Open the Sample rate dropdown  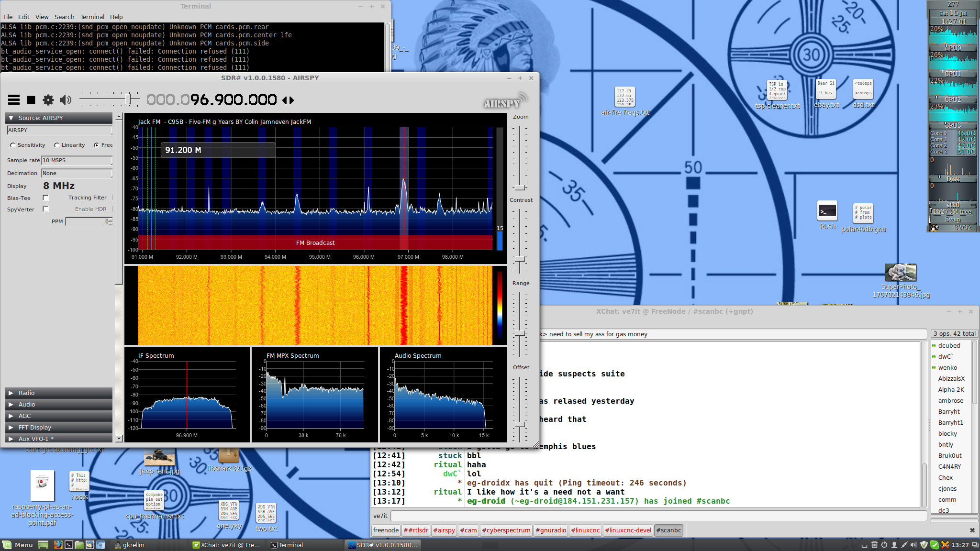[77, 160]
